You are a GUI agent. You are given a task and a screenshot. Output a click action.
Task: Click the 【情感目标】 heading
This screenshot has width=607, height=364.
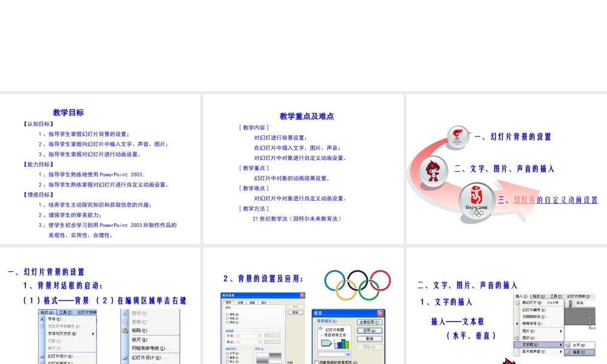coord(38,195)
